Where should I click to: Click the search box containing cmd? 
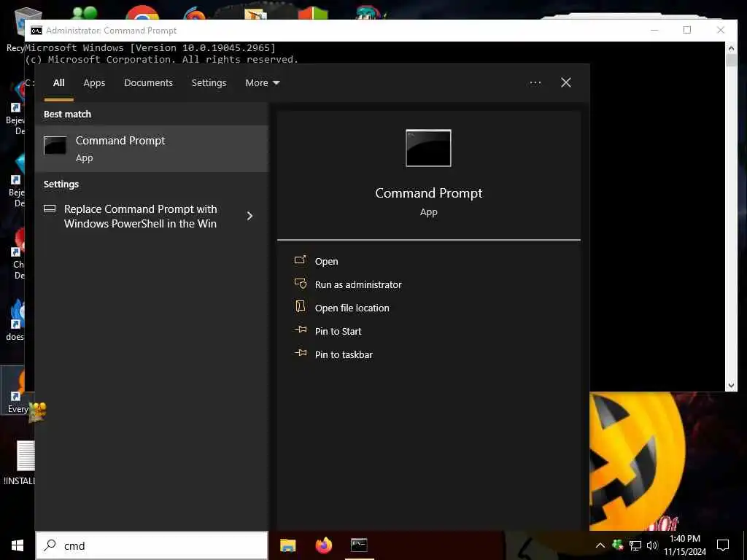tap(152, 545)
